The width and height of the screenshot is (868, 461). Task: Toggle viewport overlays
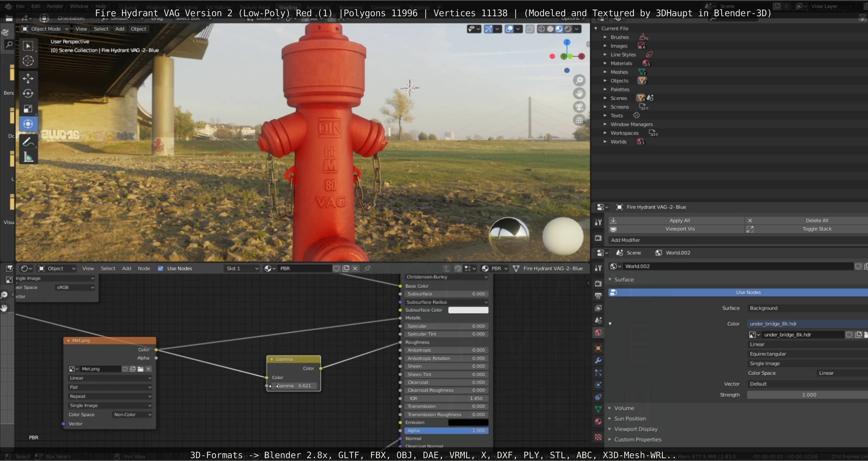pyautogui.click(x=509, y=29)
